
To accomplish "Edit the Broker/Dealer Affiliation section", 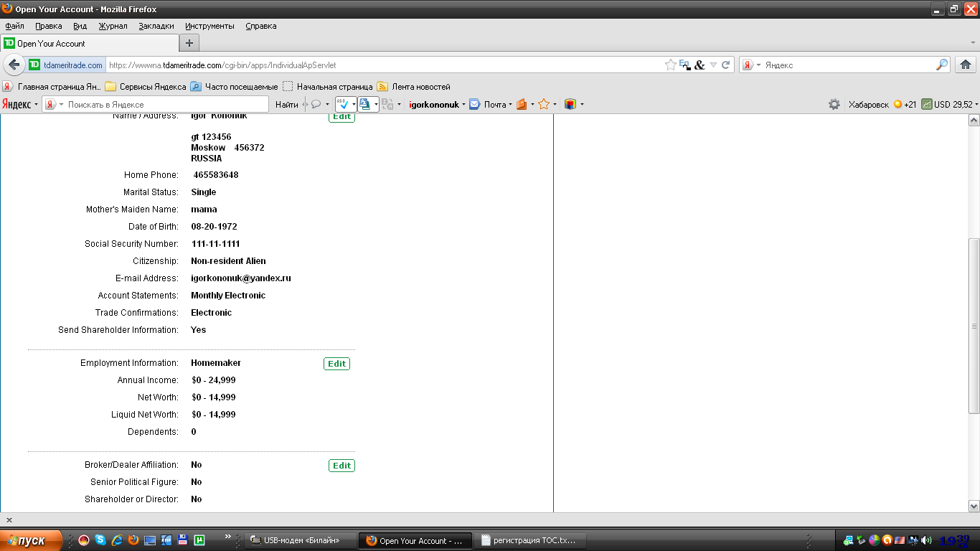I will pyautogui.click(x=342, y=466).
